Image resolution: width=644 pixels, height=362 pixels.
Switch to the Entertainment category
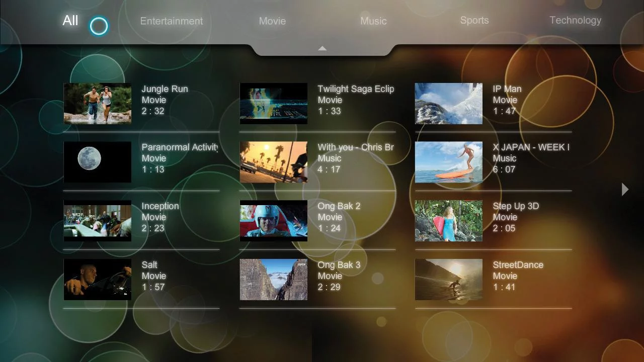(171, 21)
